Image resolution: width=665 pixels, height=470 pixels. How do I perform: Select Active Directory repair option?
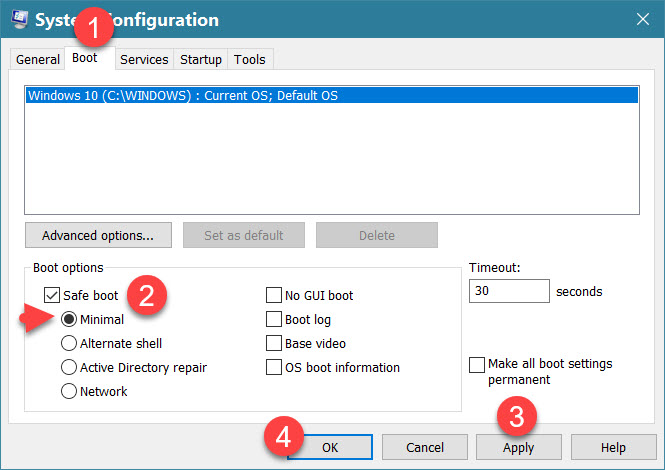click(x=69, y=367)
